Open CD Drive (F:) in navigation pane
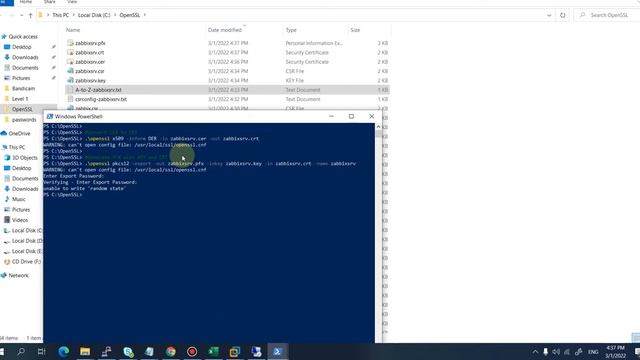 pos(26,262)
